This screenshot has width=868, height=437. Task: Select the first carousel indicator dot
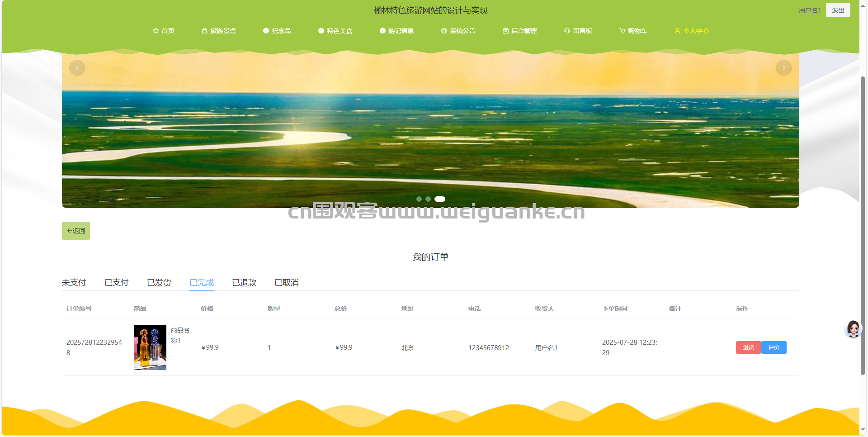(419, 199)
